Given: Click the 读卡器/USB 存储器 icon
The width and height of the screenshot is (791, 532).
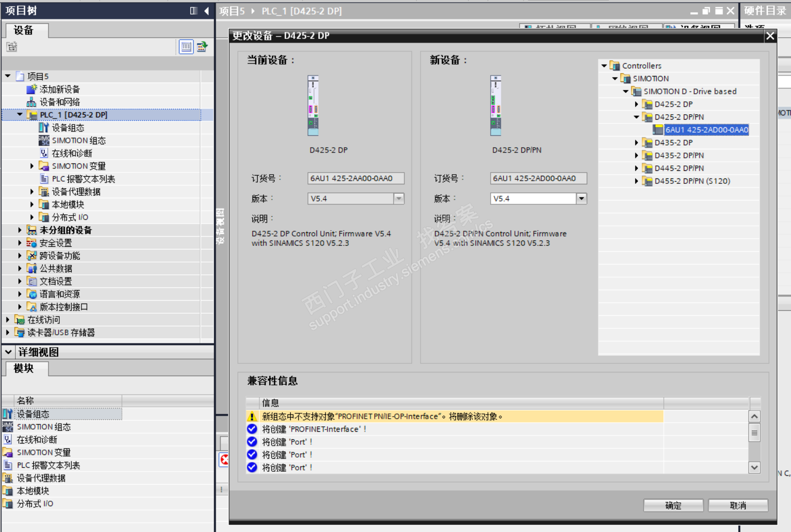Looking at the screenshot, I should tap(20, 333).
